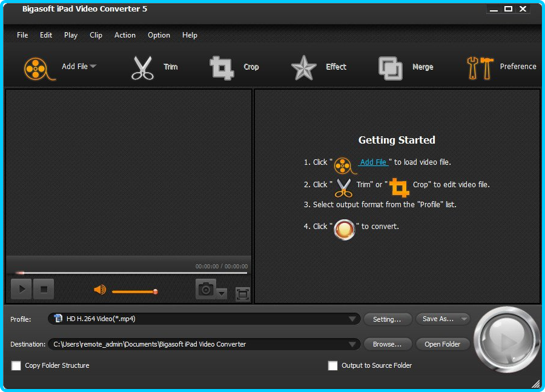This screenshot has height=392, width=545.
Task: Maximize the Bigasoft window
Action: (508, 9)
